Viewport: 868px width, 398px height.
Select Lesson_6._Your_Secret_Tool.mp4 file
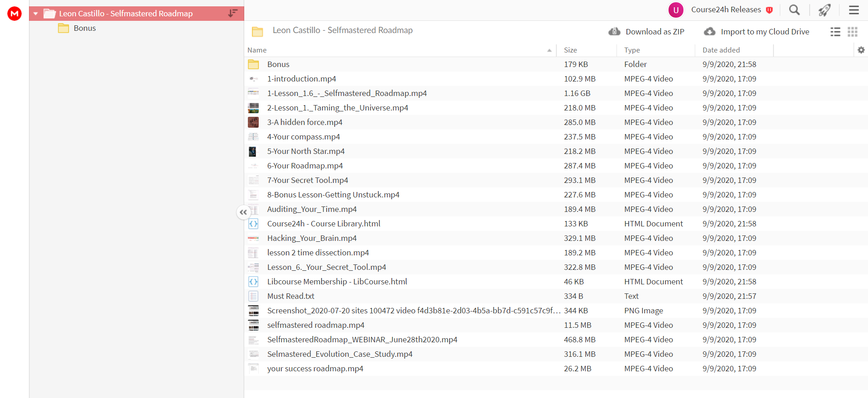click(327, 267)
